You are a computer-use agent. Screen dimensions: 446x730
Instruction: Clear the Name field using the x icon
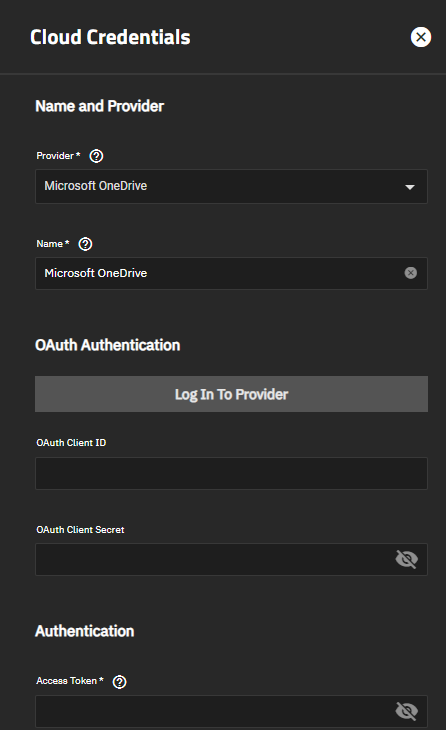(x=411, y=273)
